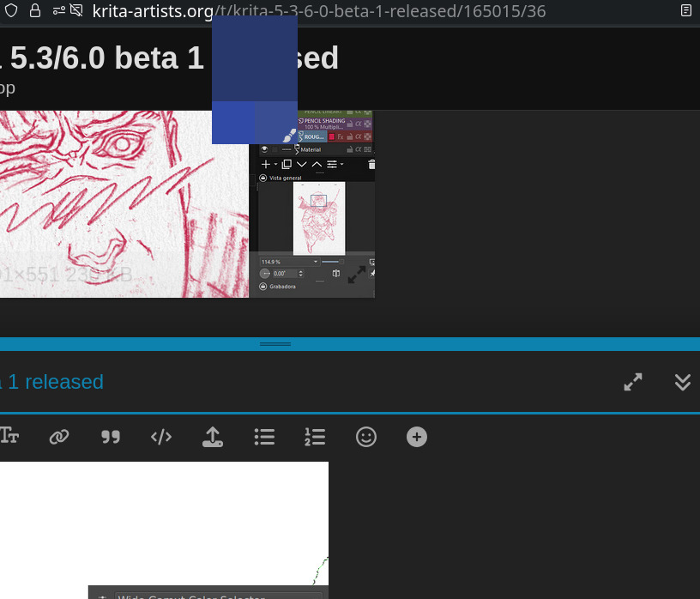The height and width of the screenshot is (599, 700).
Task: Toggle fullscreen composer with diagonal arrows icon
Action: click(x=633, y=382)
